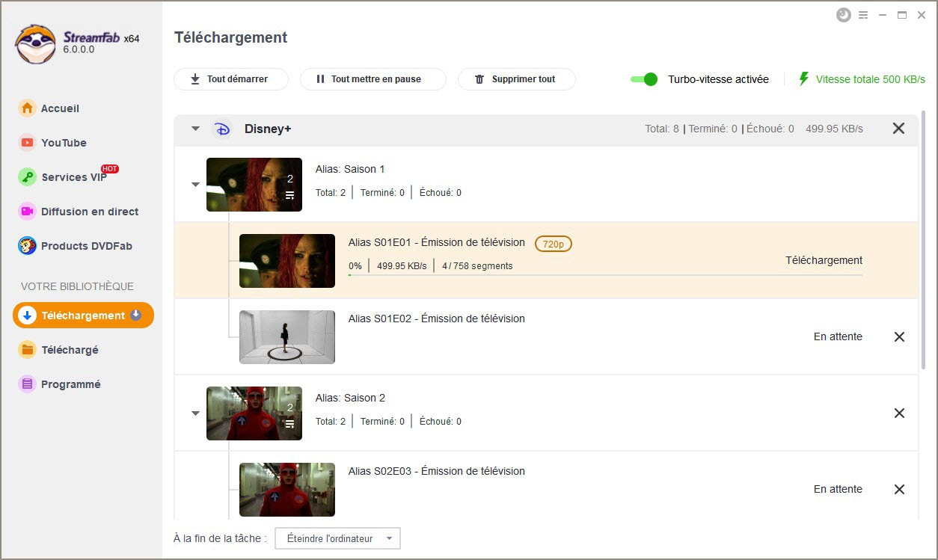Click the playlist count icon on Saison 1 thumbnail

[x=289, y=195]
